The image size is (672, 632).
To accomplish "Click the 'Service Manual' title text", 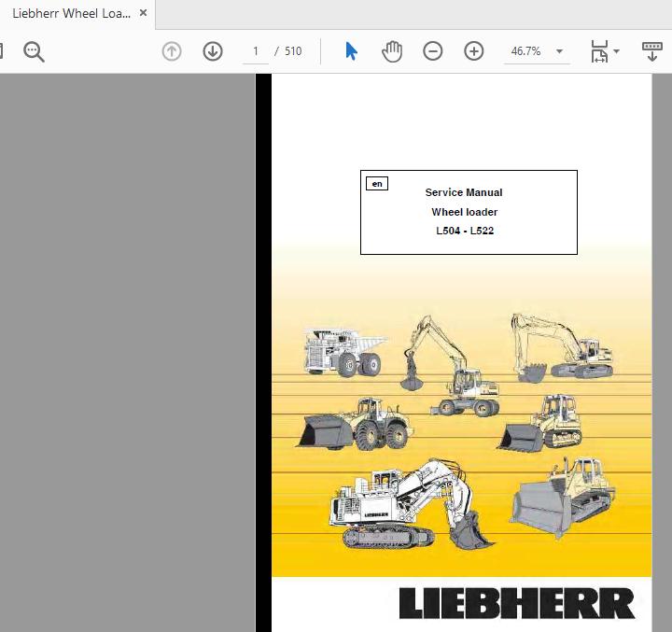I will [464, 192].
